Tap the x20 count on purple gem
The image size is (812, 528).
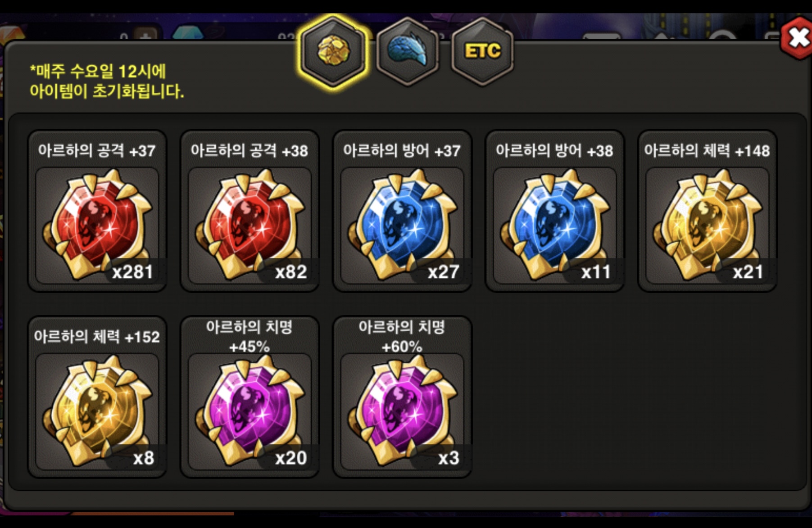click(x=291, y=458)
